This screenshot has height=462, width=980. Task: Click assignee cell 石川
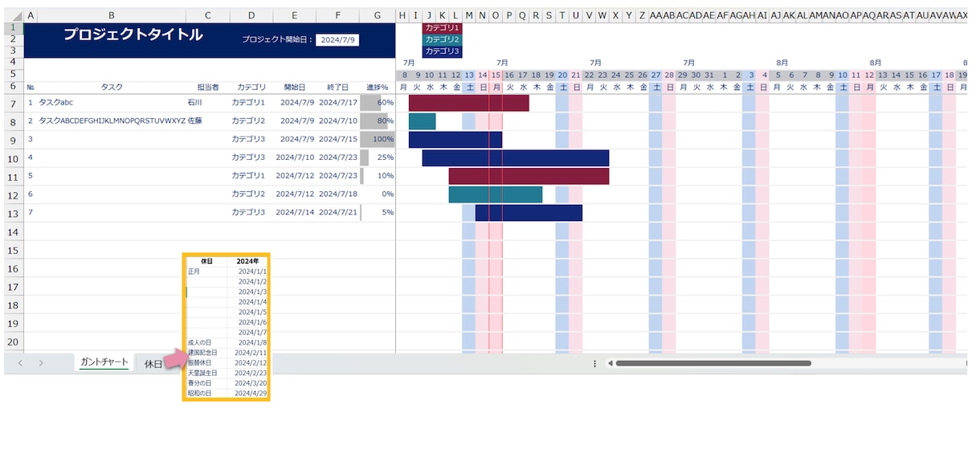208,103
